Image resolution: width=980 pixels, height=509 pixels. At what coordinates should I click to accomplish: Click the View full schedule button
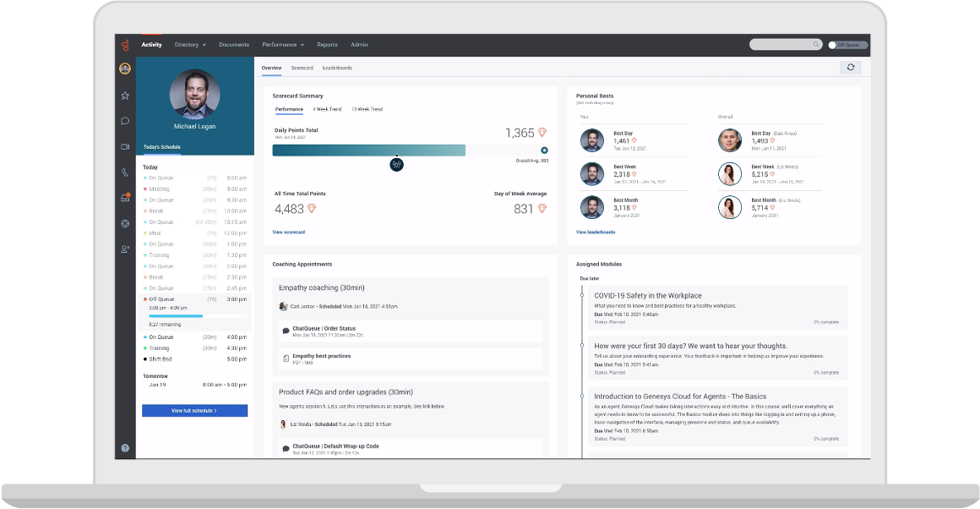(x=194, y=410)
